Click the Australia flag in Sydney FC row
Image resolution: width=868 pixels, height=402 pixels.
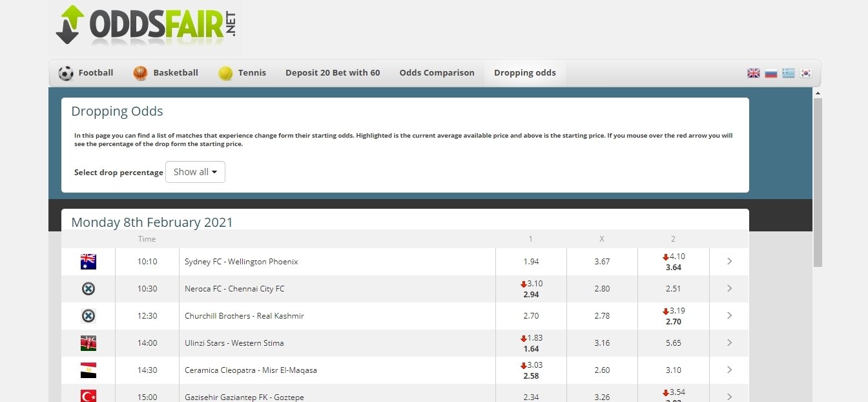pos(88,262)
